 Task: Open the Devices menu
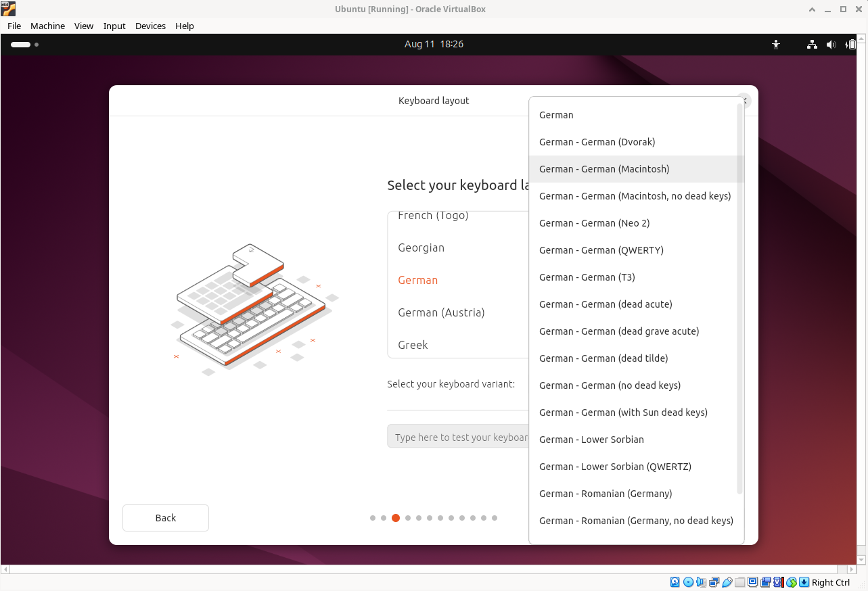click(150, 26)
